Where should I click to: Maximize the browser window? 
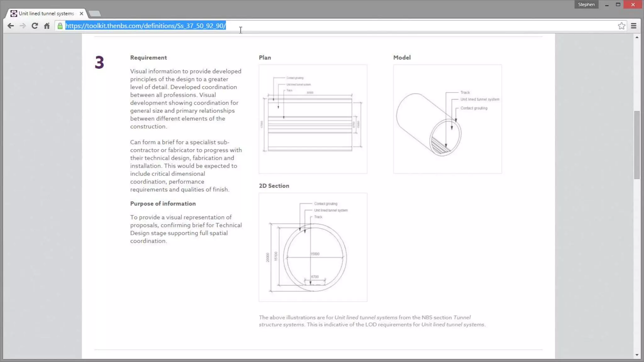(x=618, y=4)
